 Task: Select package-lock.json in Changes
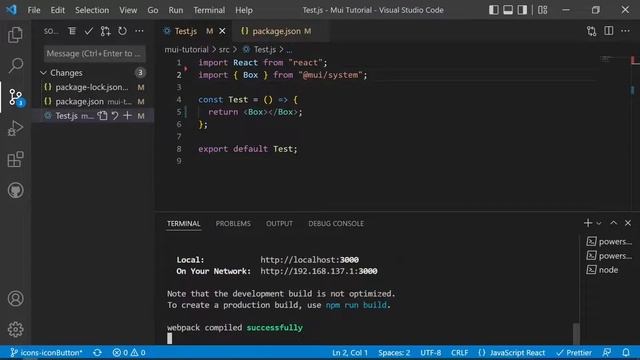93,87
